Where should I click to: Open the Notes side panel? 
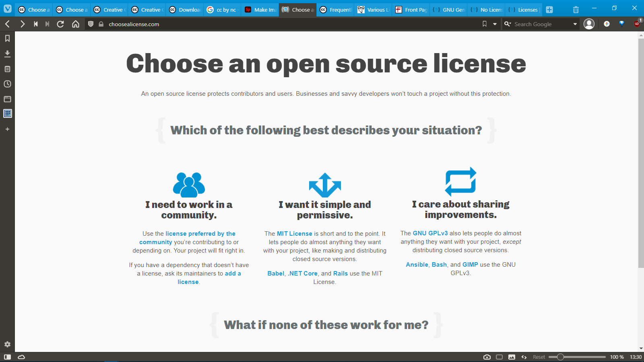pos(7,69)
